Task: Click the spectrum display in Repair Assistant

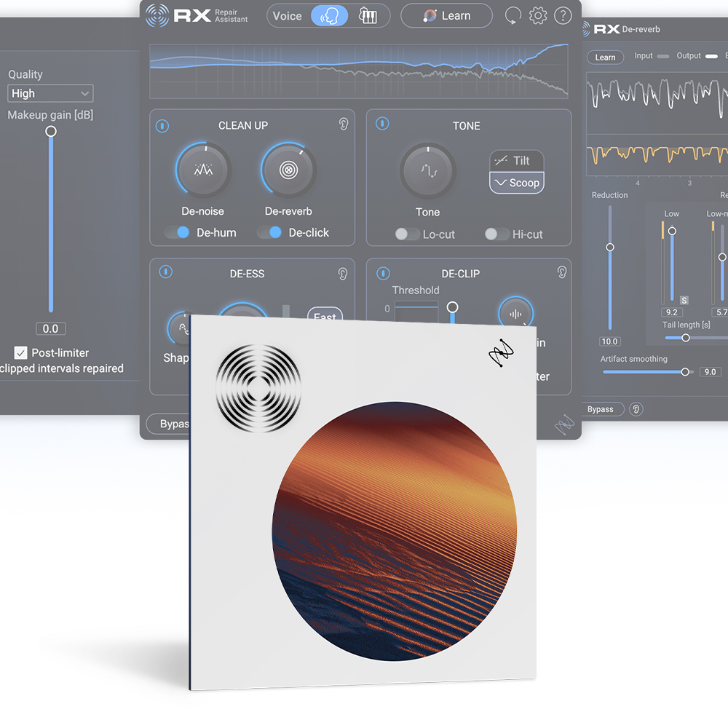Action: coord(359,71)
